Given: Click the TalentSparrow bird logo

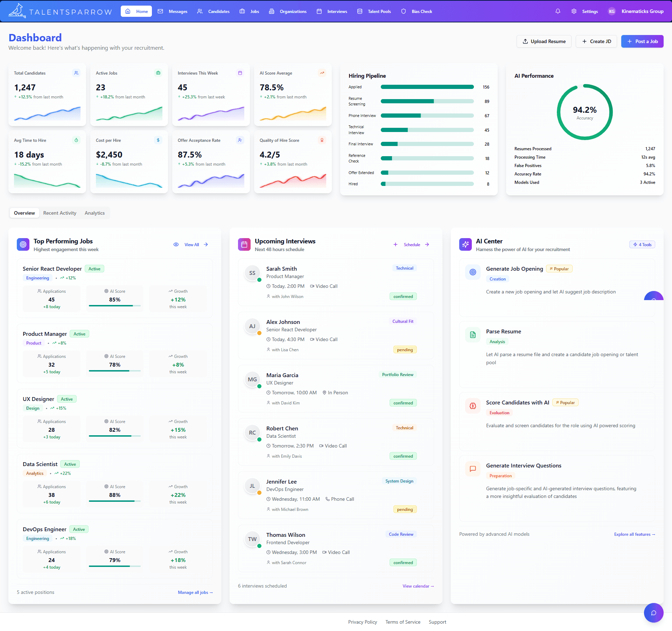Looking at the screenshot, I should [x=17, y=11].
